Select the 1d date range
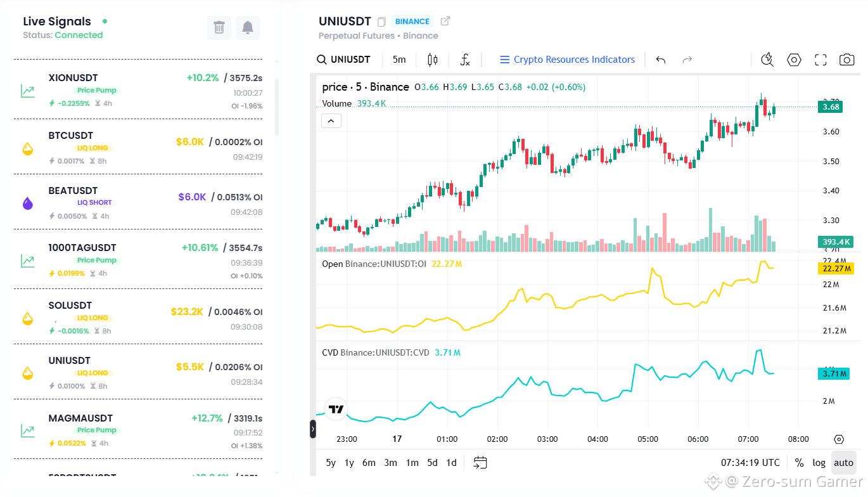 [x=451, y=463]
